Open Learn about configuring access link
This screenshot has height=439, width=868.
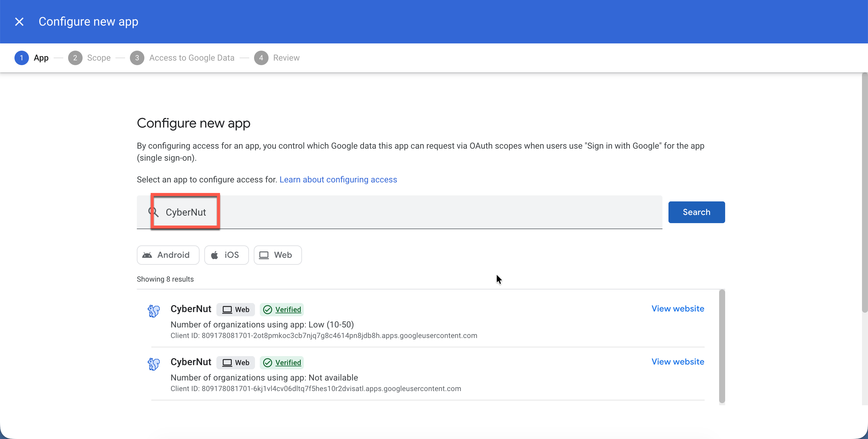338,179
